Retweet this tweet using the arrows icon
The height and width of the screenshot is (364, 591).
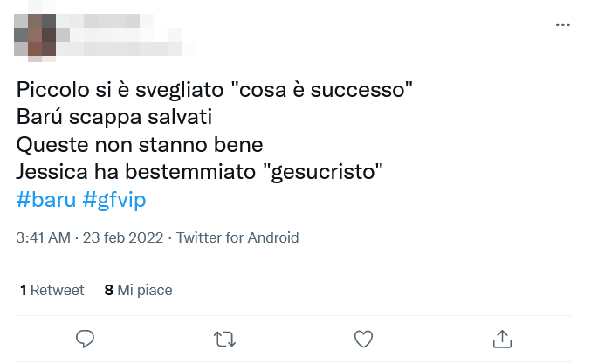click(x=224, y=339)
